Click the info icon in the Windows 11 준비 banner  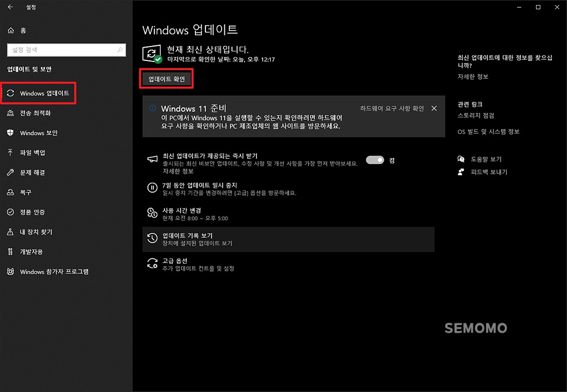point(153,108)
